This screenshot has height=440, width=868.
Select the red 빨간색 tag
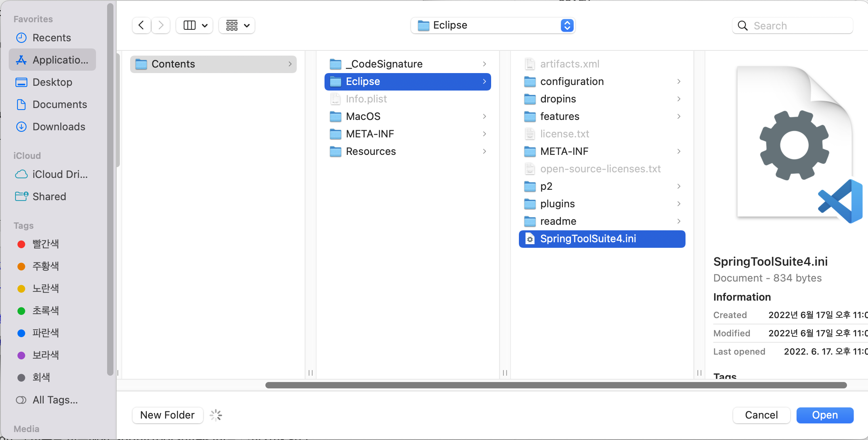[x=45, y=244]
